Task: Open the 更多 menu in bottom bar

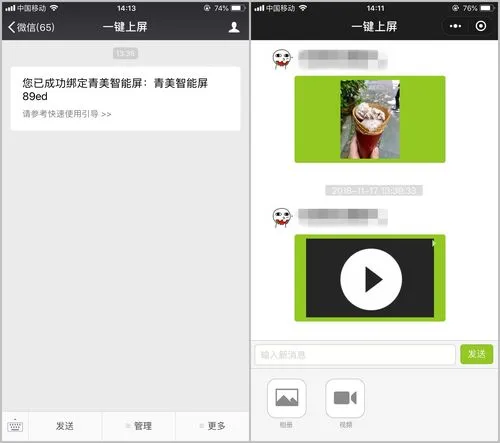Action: coord(212,426)
